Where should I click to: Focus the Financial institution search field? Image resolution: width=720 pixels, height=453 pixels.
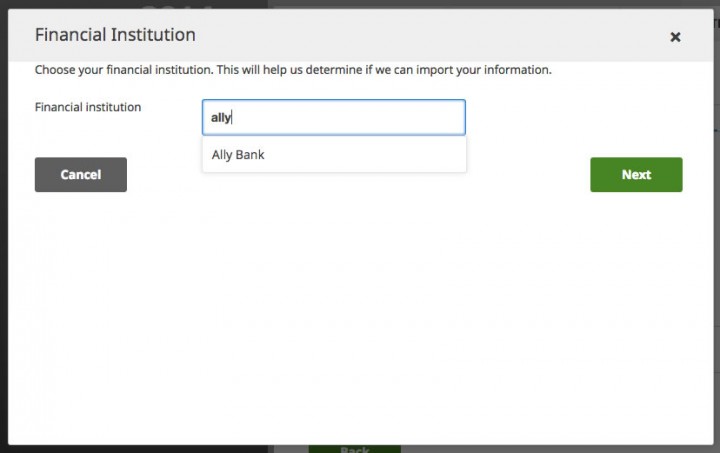point(333,117)
